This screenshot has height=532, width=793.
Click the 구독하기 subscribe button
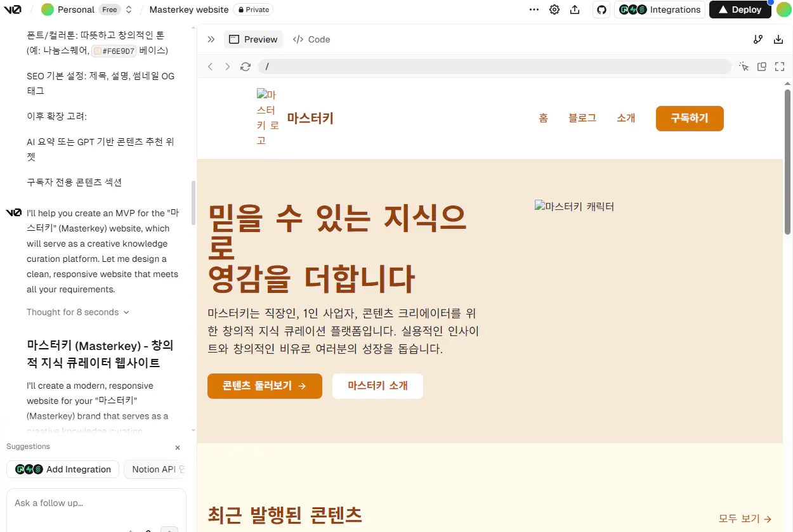point(690,119)
